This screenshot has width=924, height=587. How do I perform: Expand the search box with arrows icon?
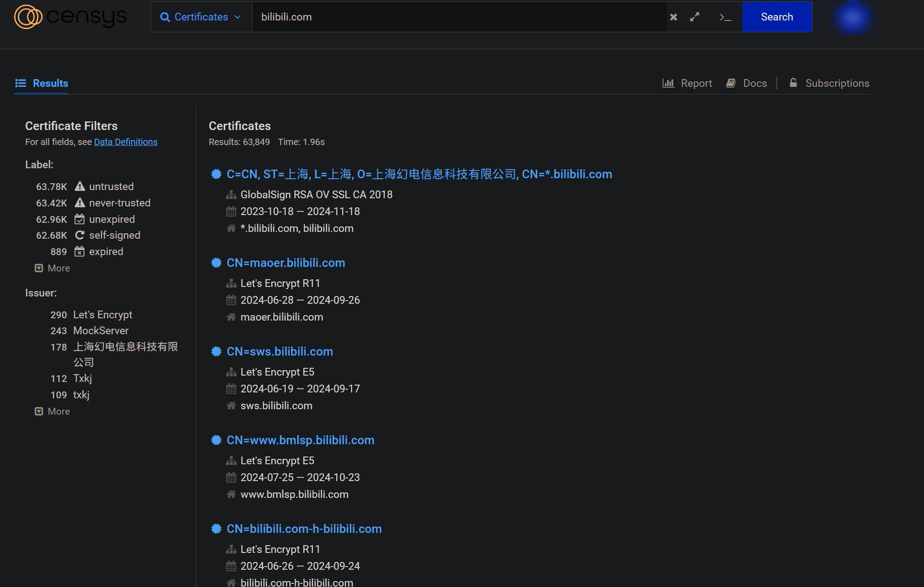click(x=694, y=17)
